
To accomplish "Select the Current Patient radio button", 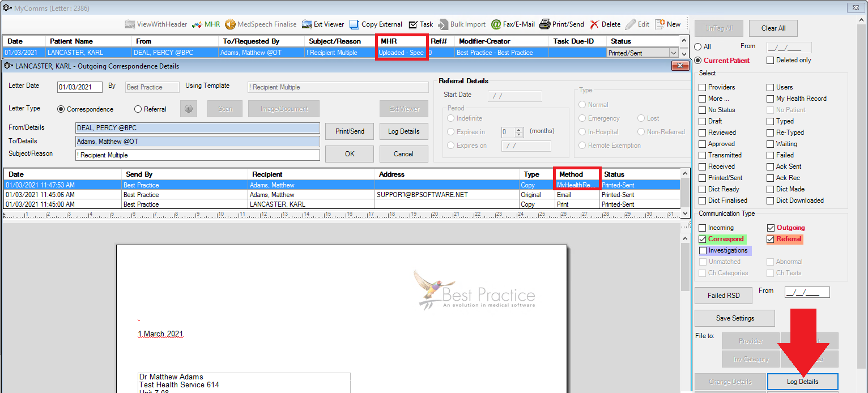I will [x=699, y=60].
